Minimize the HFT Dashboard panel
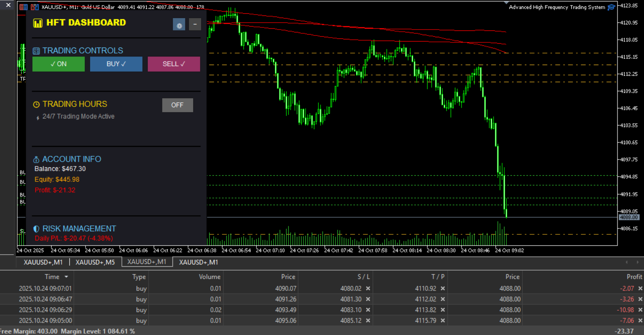 [x=195, y=24]
